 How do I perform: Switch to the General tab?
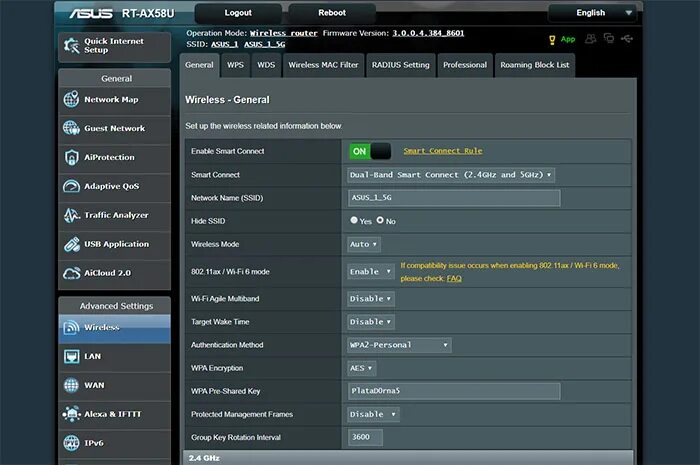(199, 65)
